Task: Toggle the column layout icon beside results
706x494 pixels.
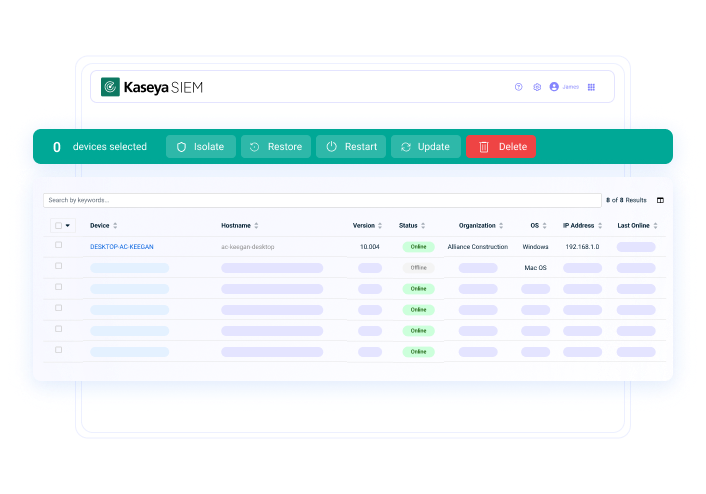Action: 660,200
